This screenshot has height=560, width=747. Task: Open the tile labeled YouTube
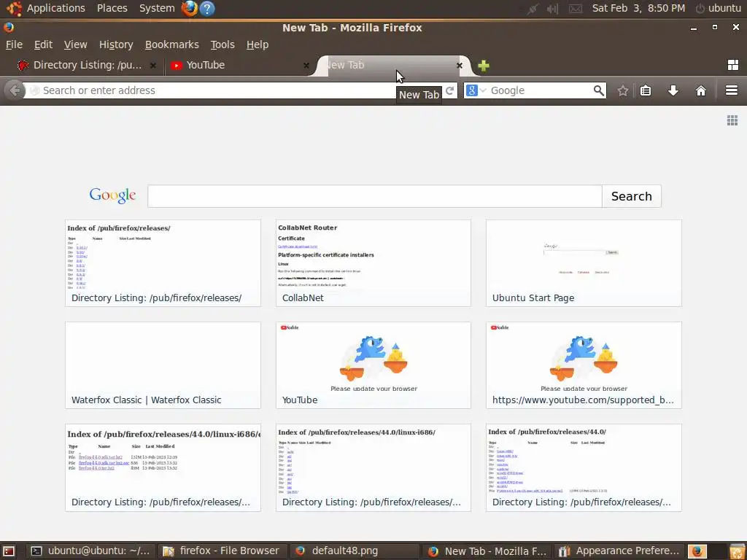click(x=373, y=365)
